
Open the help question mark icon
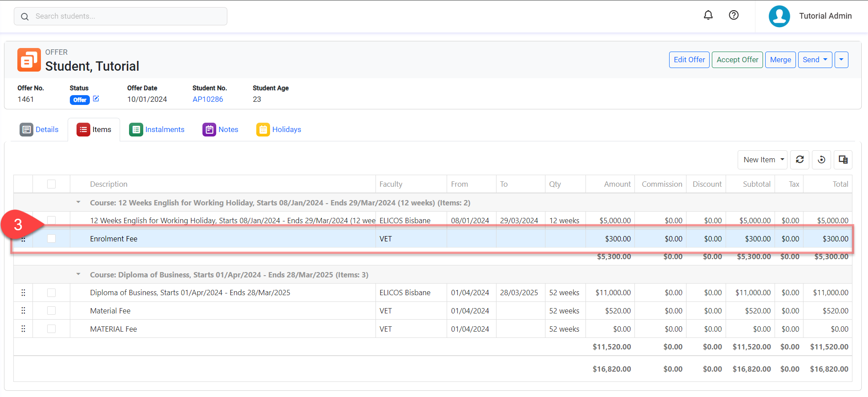pyautogui.click(x=734, y=16)
